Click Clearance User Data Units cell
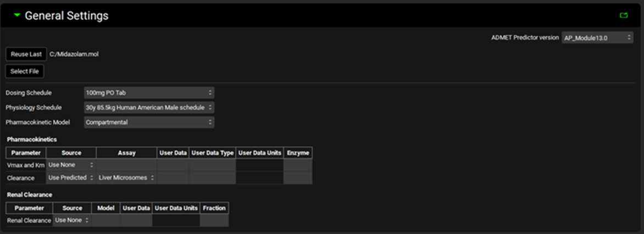 [x=259, y=178]
